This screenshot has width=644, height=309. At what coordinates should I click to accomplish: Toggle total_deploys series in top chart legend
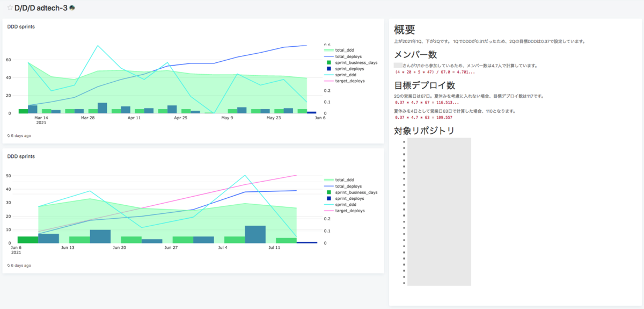348,56
